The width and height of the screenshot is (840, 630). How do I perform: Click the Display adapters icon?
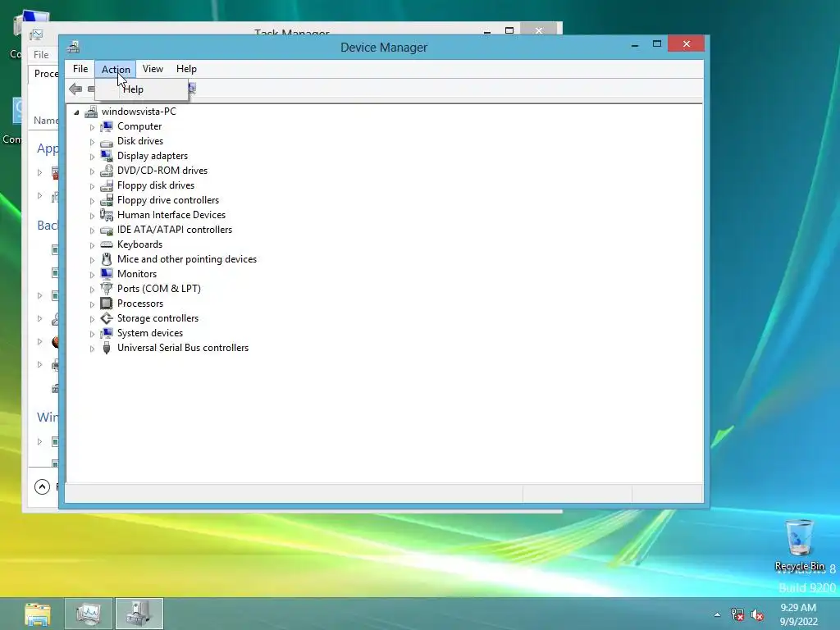click(107, 156)
